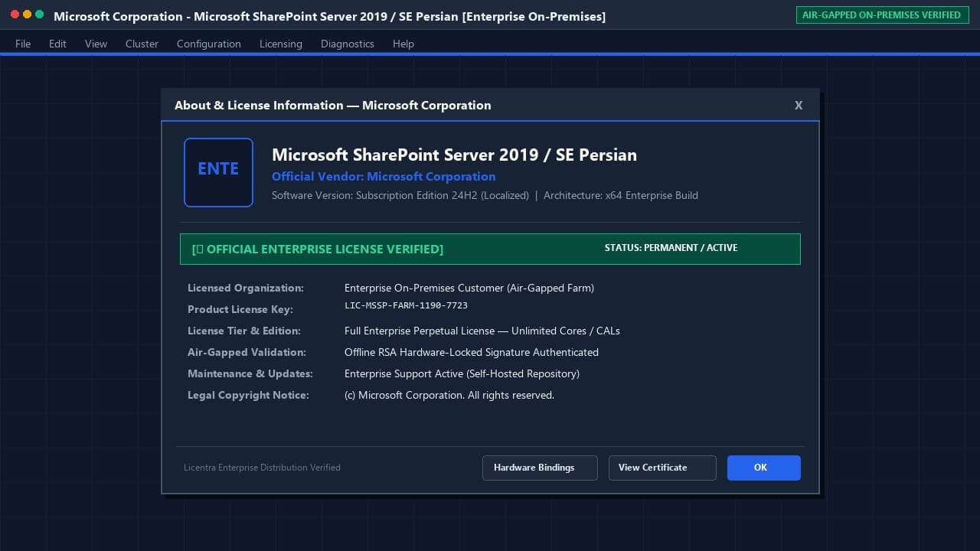Screen dimensions: 980x551
Task: Click the Licensed Organization label
Action: [x=246, y=288]
